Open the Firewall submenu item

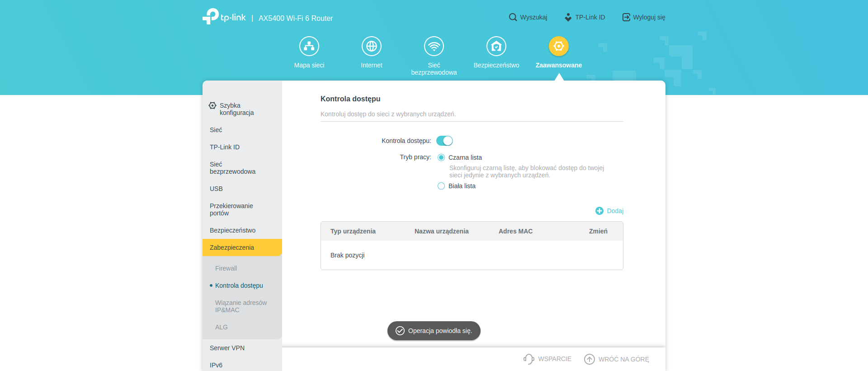tap(226, 268)
